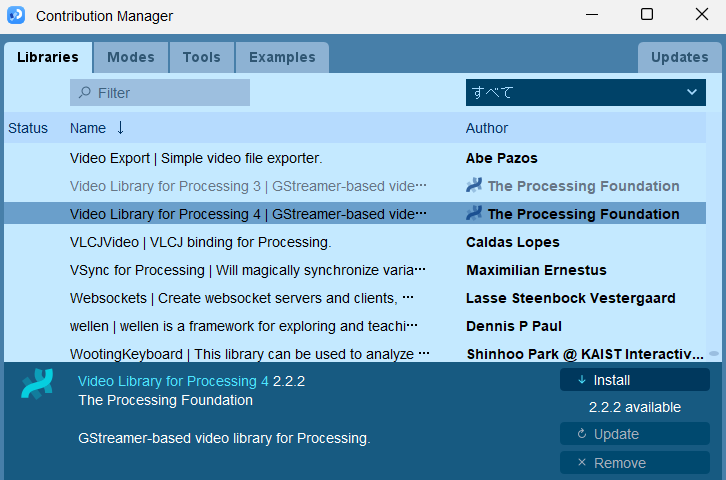Click the Processing Foundation logo in details panel
The width and height of the screenshot is (726, 480).
coord(37,384)
